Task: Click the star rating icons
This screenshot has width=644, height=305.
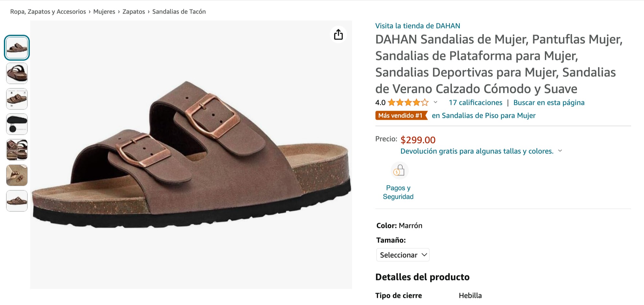Action: pos(408,103)
